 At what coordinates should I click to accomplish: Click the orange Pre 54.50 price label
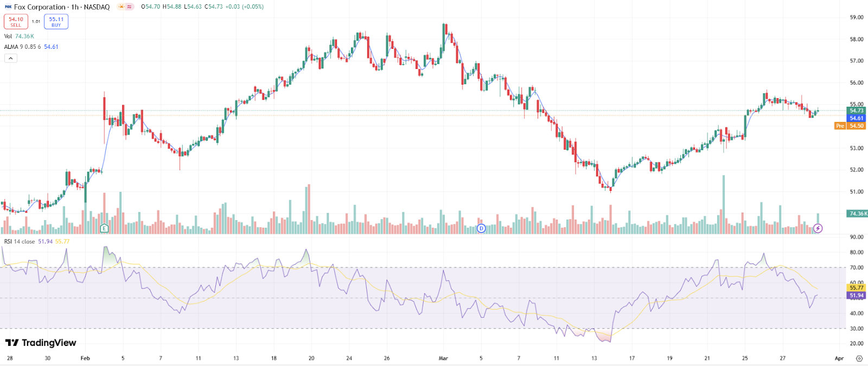coord(850,126)
